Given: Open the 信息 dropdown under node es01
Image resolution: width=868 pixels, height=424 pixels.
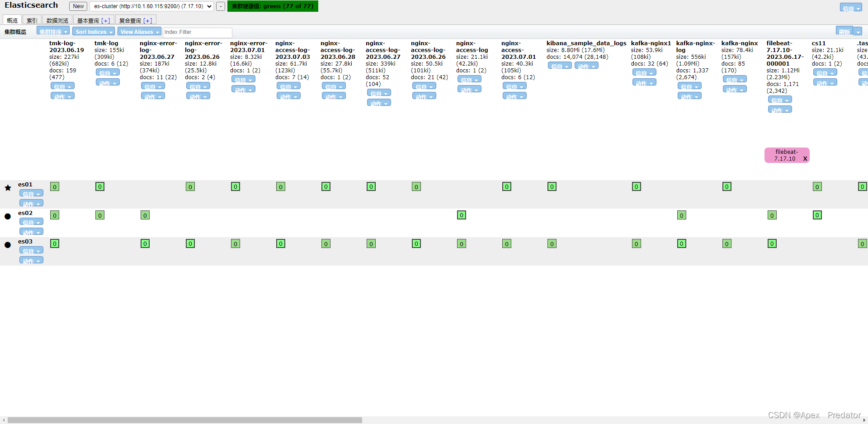Looking at the screenshot, I should pos(31,193).
